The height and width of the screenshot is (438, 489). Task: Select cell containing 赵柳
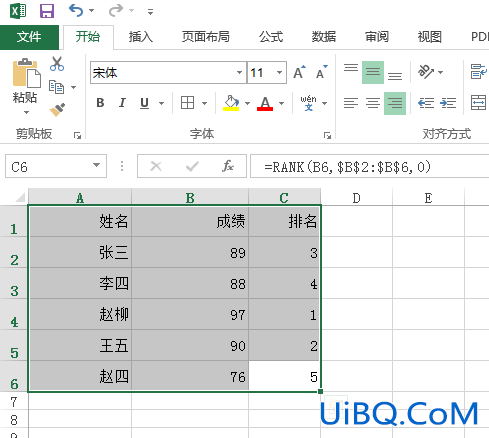80,315
